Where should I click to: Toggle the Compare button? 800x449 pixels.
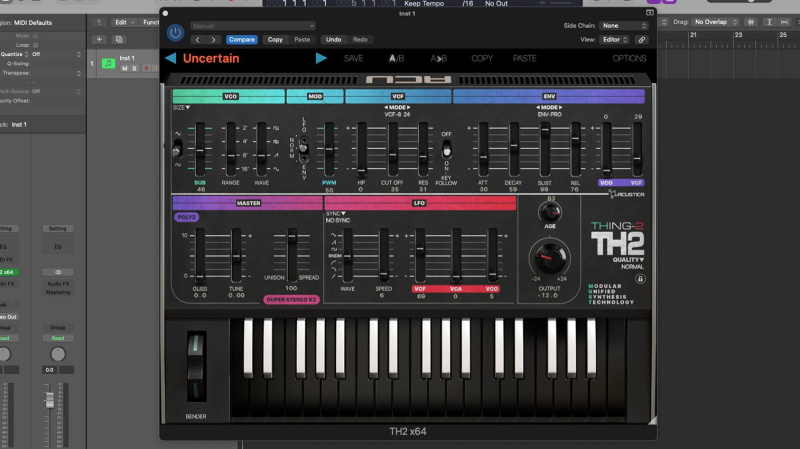[241, 39]
